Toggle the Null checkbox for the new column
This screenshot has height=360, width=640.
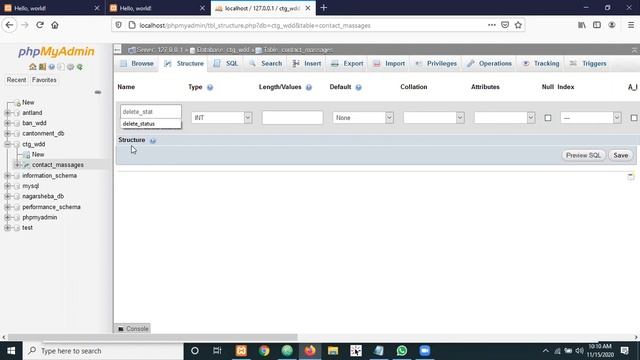(x=548, y=118)
